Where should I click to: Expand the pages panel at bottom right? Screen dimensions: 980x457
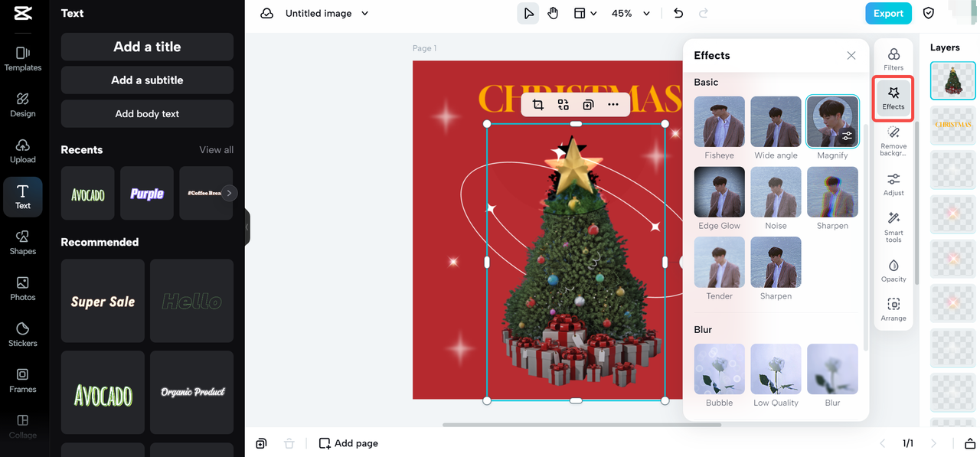[x=970, y=443]
